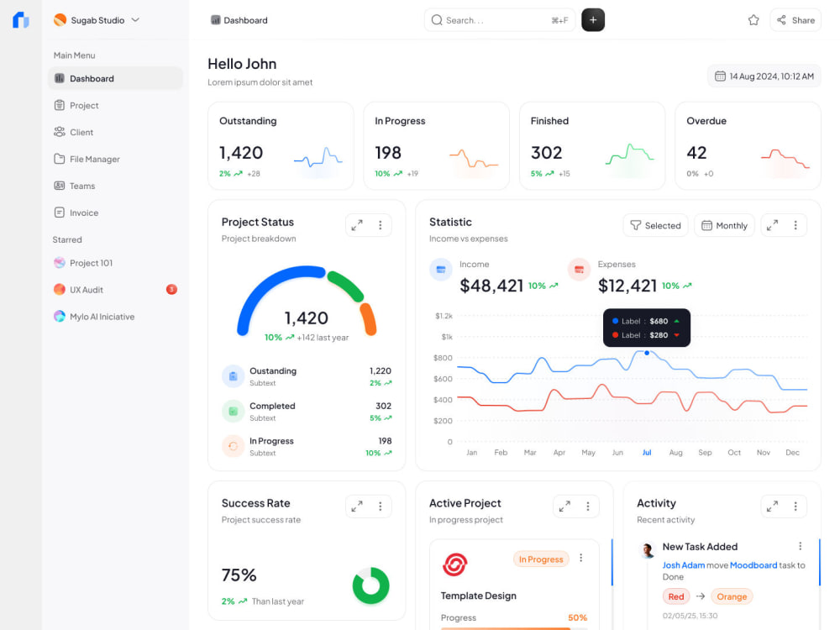The width and height of the screenshot is (840, 630).
Task: Open Active Project more options menu
Action: pyautogui.click(x=588, y=507)
